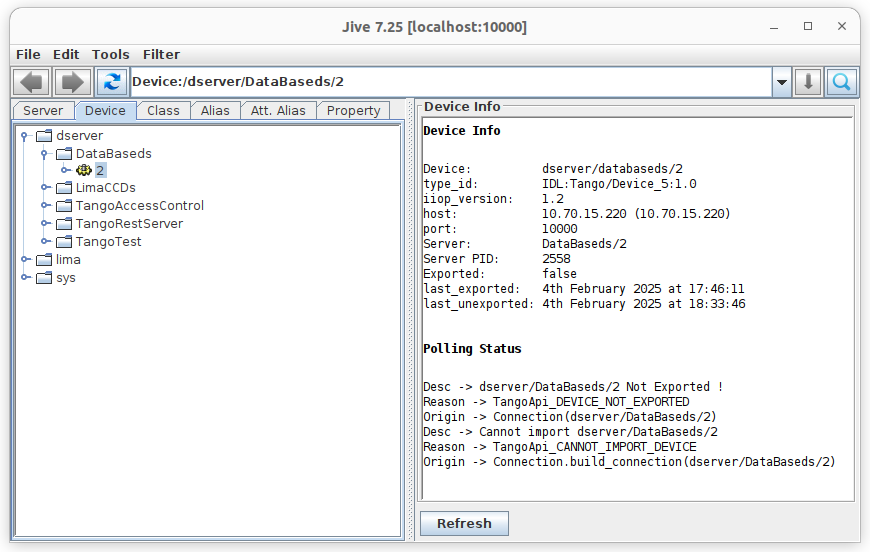Switch to the Device tab

pyautogui.click(x=105, y=110)
